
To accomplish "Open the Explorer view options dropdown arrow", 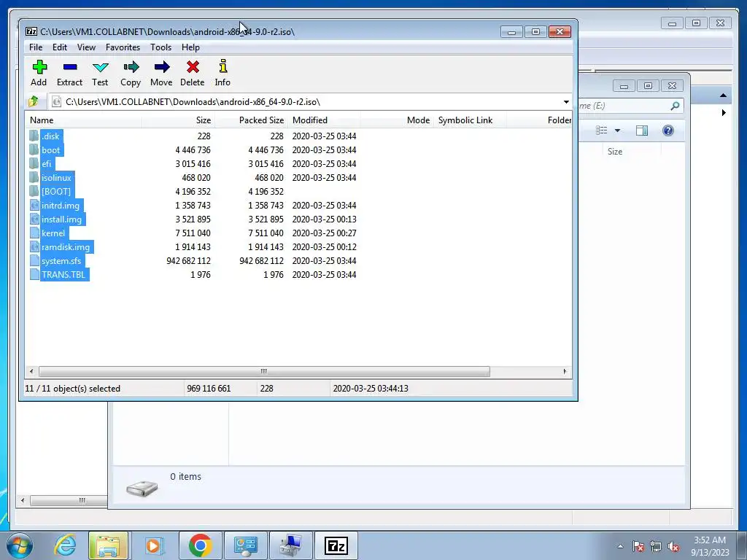I will coord(617,131).
